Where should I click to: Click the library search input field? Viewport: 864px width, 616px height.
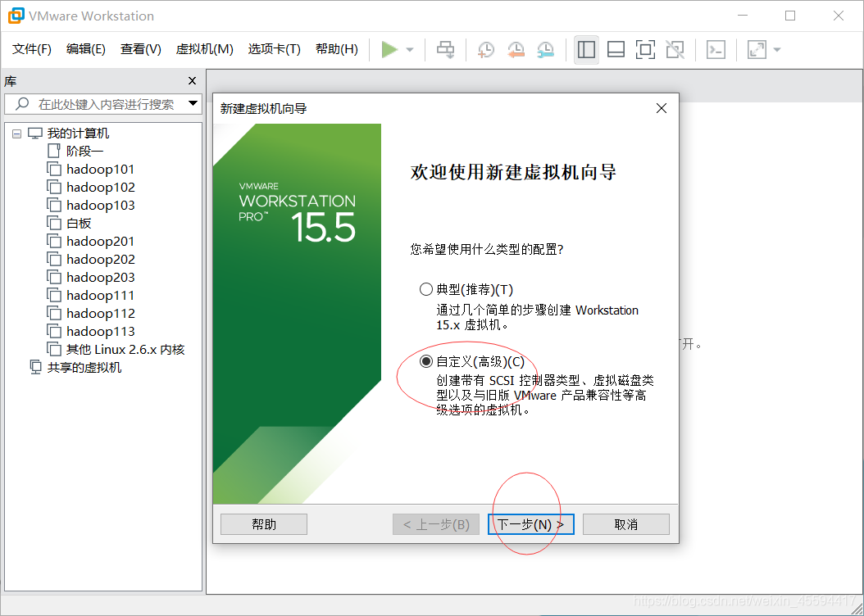102,104
